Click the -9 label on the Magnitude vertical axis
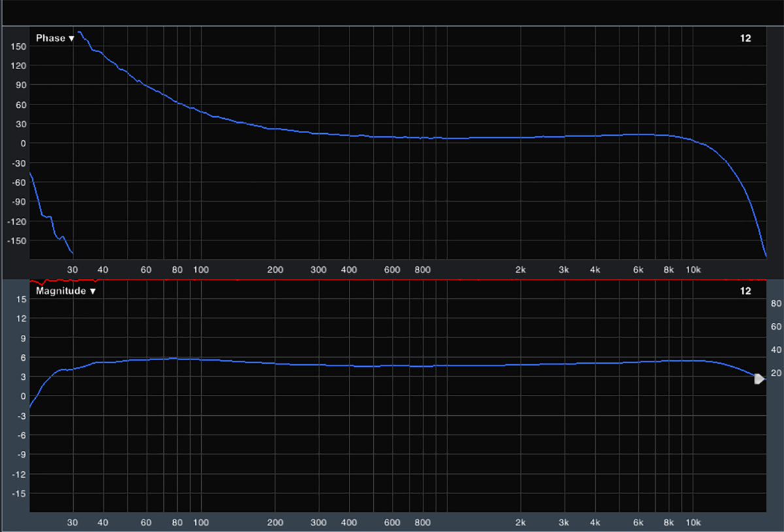784x532 pixels. tap(21, 455)
